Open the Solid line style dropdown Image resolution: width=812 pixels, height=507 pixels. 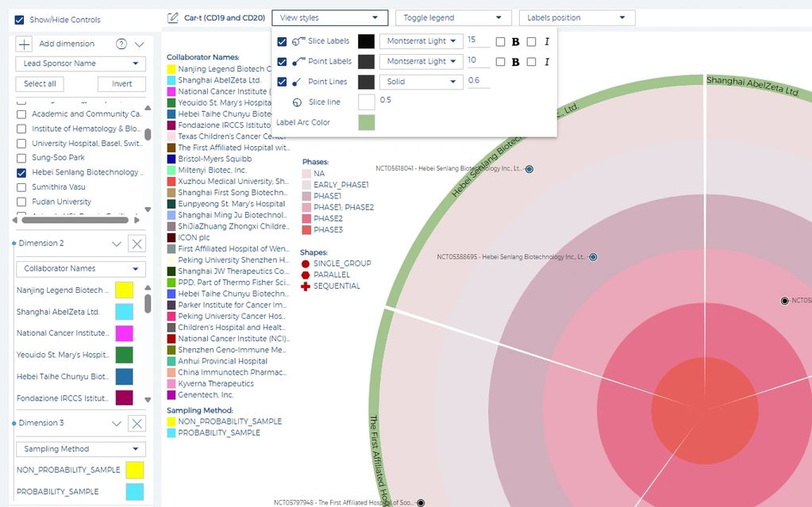pos(421,82)
